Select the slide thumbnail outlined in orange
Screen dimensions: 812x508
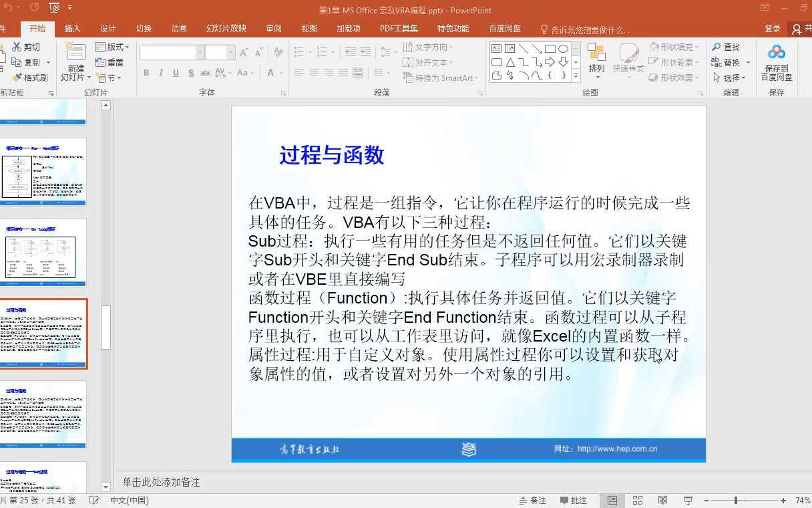pos(44,334)
